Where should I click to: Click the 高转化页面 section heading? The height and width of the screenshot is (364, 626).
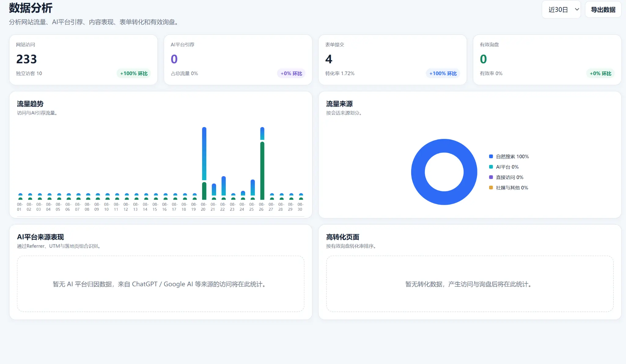(x=343, y=237)
